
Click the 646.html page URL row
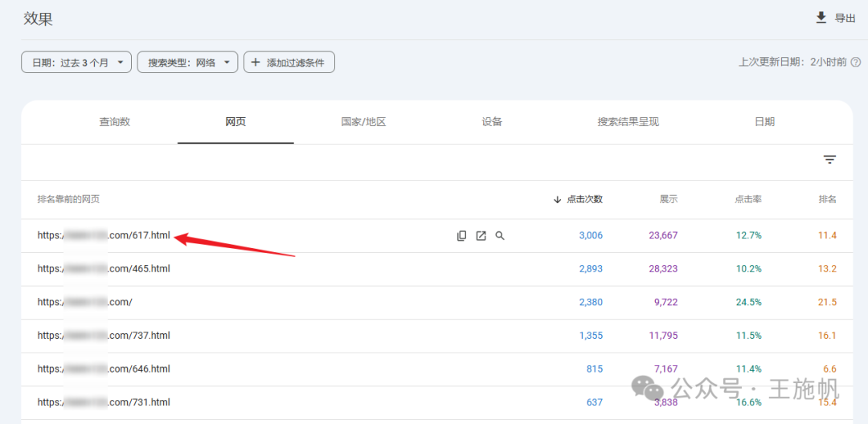[104, 369]
